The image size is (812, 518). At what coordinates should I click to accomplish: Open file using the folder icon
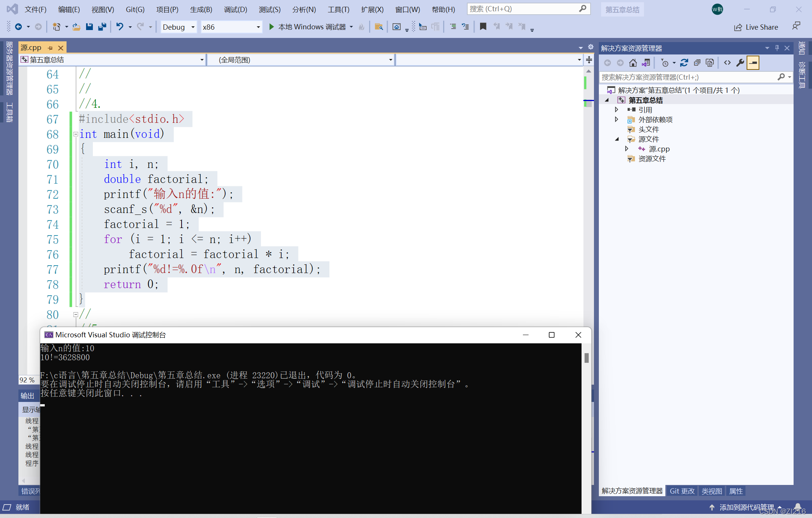[76, 27]
